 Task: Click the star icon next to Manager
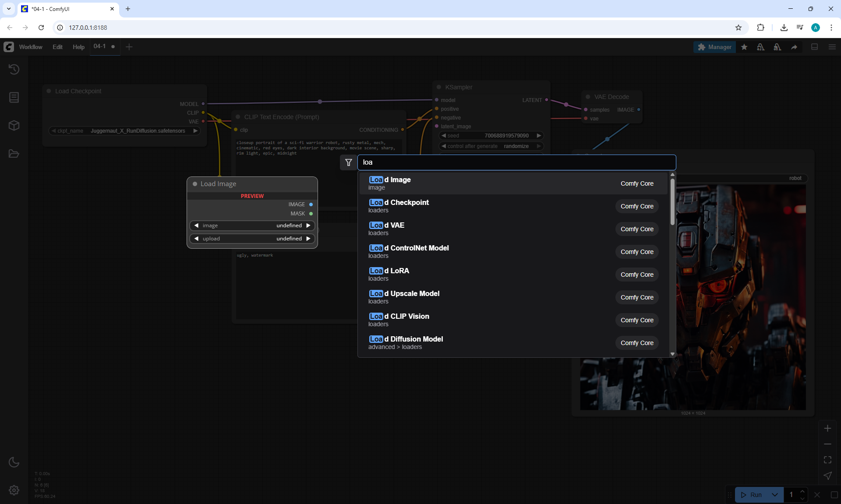(744, 47)
